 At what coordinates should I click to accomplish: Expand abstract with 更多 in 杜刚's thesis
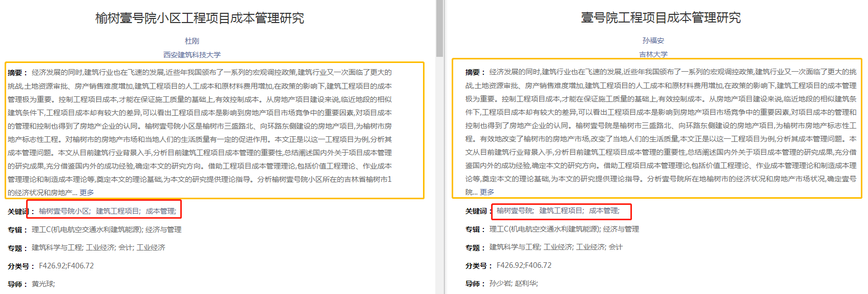(x=87, y=193)
